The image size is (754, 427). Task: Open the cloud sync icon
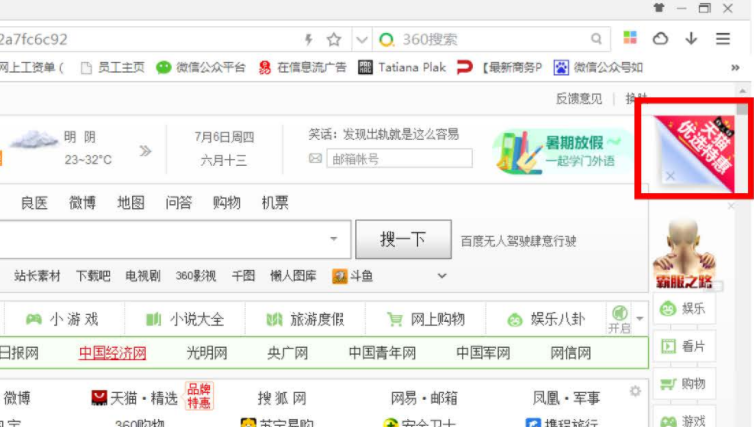[660, 38]
